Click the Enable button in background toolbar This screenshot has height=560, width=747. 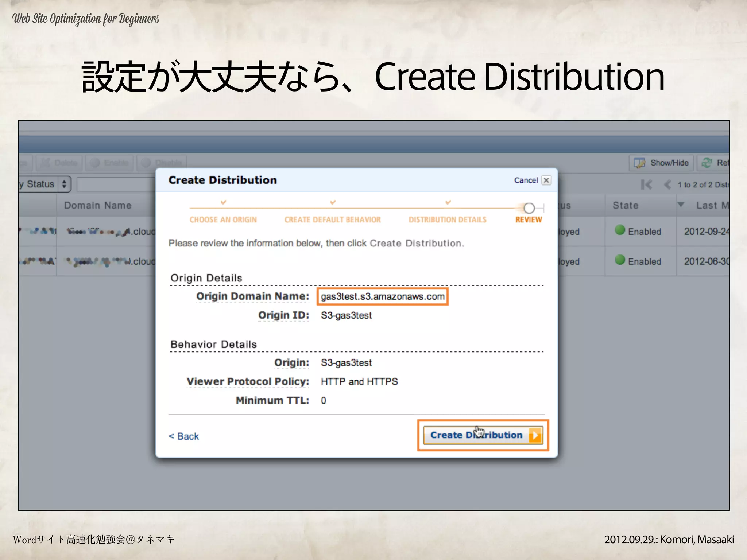tap(110, 163)
